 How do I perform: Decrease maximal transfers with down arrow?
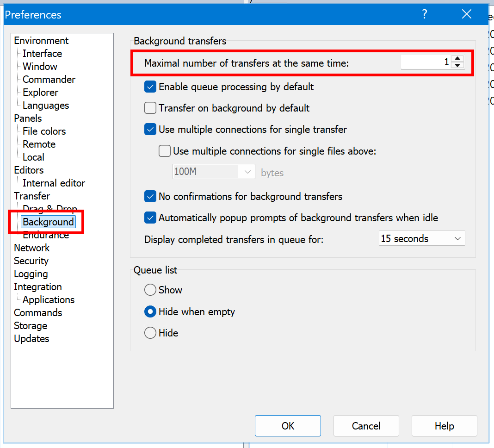tap(457, 65)
